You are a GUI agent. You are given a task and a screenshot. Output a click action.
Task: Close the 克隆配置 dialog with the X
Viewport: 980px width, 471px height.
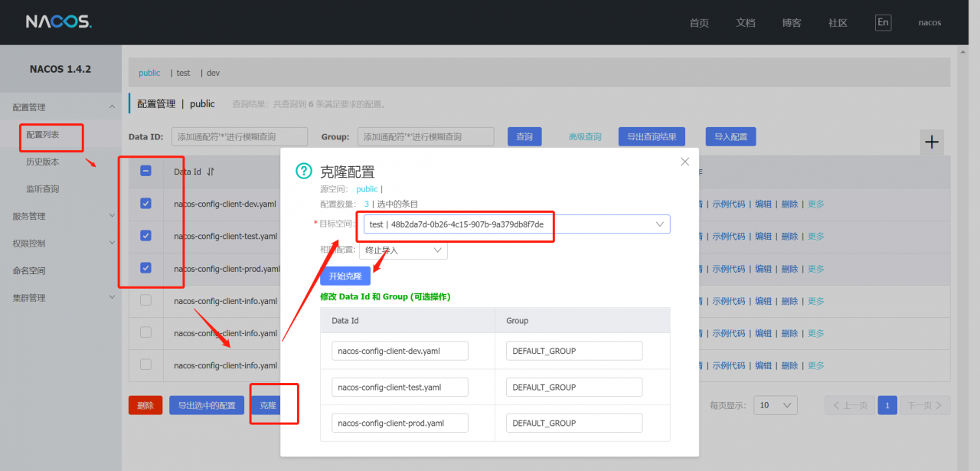[685, 162]
